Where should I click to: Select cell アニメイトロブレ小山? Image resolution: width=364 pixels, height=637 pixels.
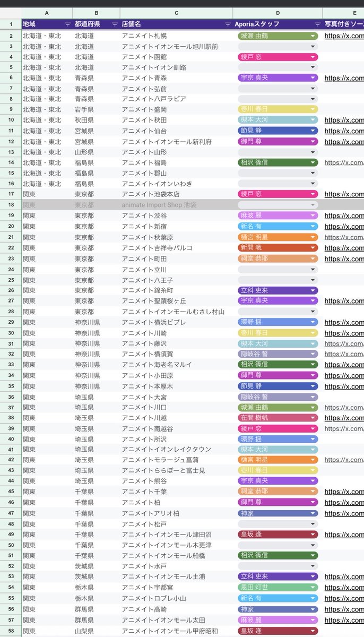[176, 598]
